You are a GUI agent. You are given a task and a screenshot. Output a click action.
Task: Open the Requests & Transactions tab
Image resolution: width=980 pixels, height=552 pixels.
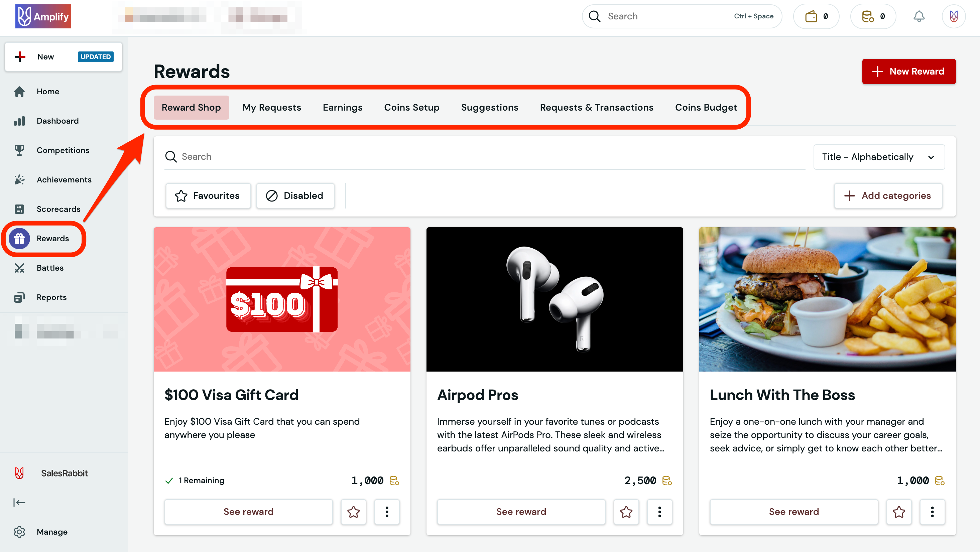pos(597,107)
